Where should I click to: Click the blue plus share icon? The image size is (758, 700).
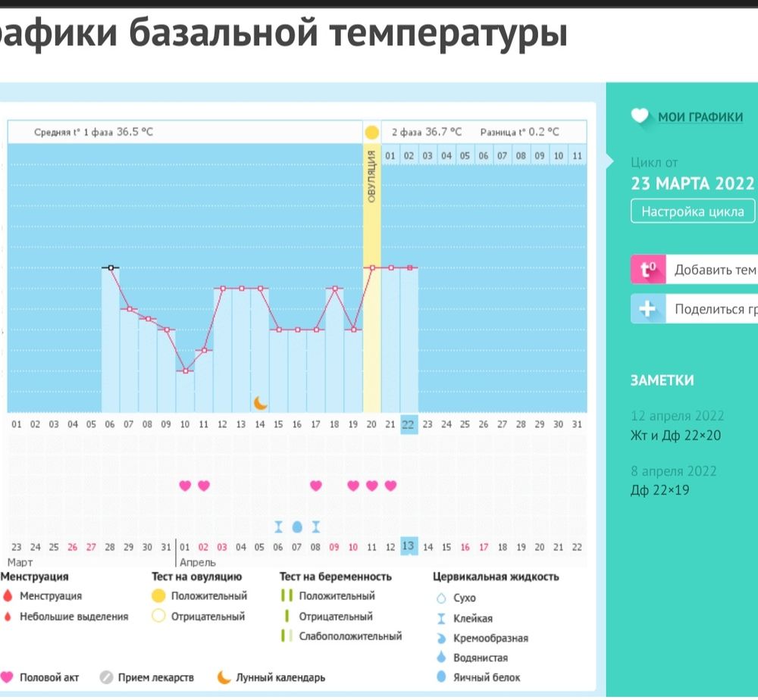click(648, 309)
